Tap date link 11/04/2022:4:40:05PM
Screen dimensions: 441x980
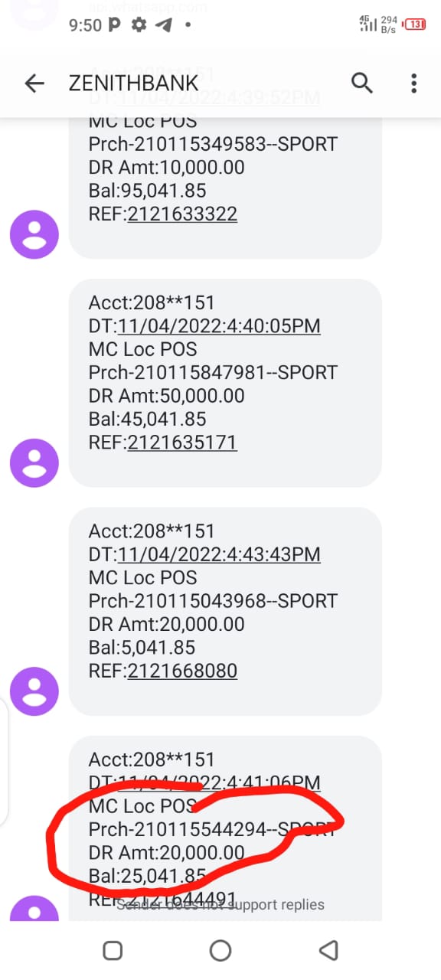(217, 326)
